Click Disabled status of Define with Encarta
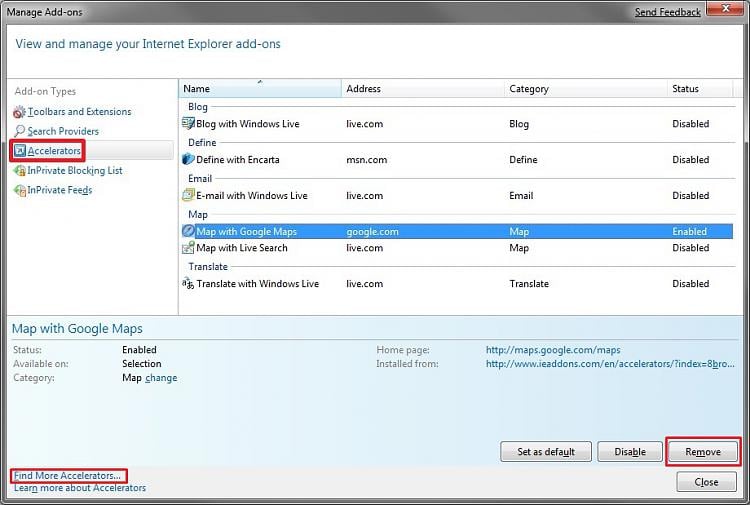 [691, 160]
